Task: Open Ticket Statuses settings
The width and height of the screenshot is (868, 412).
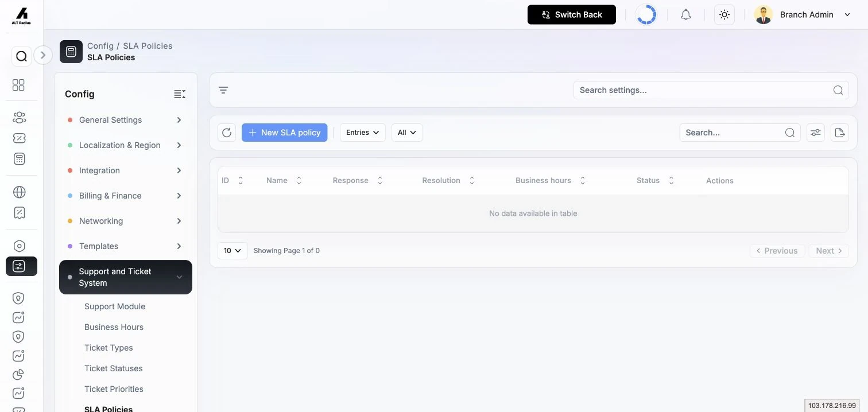Action: coord(114,368)
